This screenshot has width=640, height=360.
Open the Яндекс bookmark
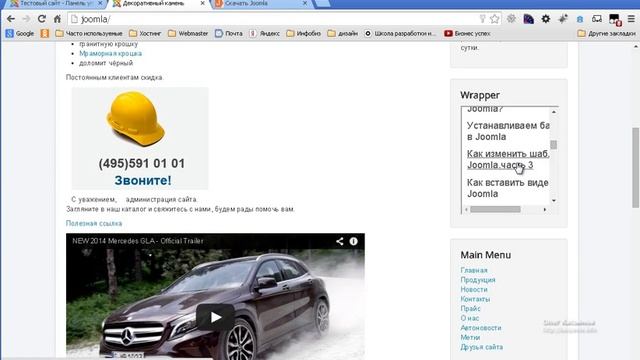[x=264, y=33]
